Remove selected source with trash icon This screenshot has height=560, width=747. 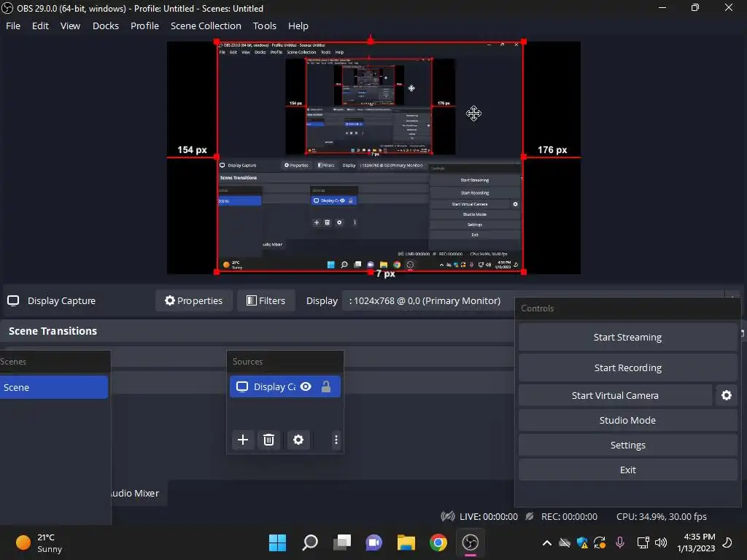pos(268,440)
